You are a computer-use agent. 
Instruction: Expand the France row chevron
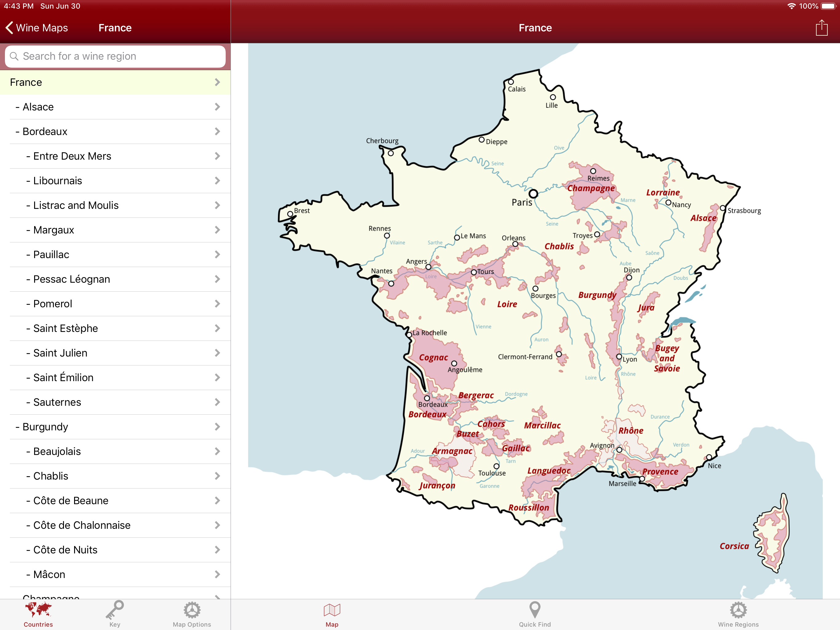[217, 82]
